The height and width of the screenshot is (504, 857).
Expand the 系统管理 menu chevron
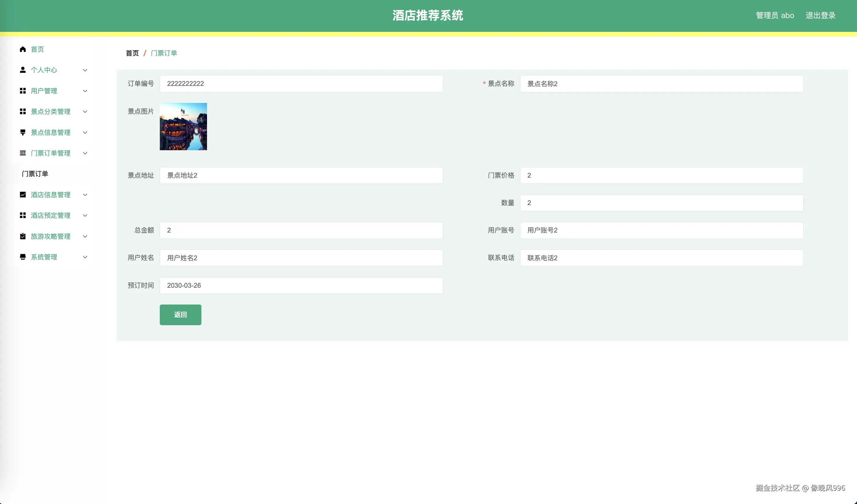tap(85, 257)
